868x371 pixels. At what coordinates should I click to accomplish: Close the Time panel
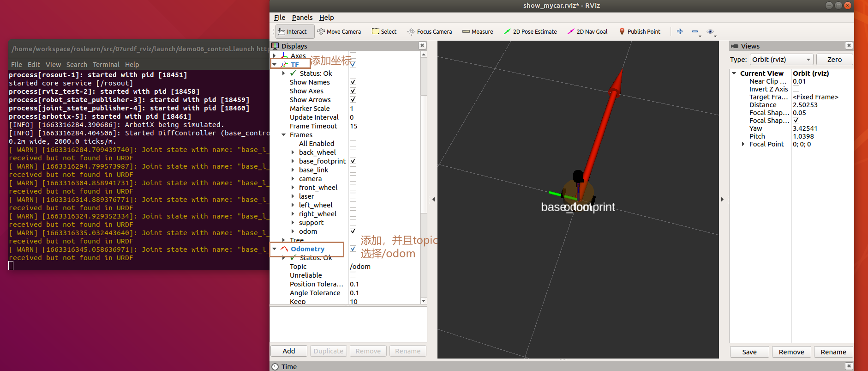[x=849, y=366]
